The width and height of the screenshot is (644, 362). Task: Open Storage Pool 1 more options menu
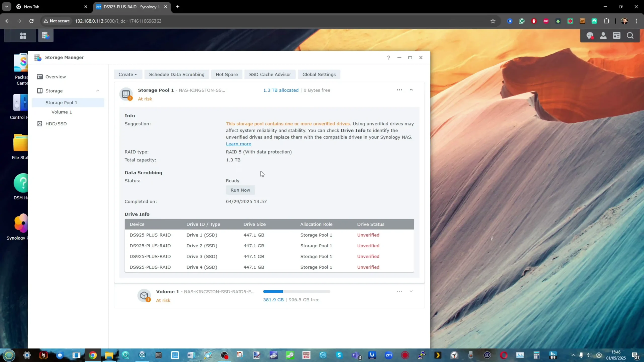(x=399, y=90)
